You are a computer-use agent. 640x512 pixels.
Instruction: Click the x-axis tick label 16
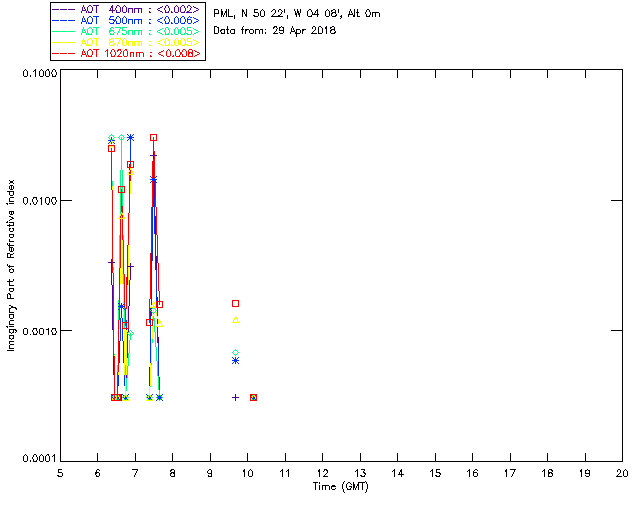click(x=473, y=473)
